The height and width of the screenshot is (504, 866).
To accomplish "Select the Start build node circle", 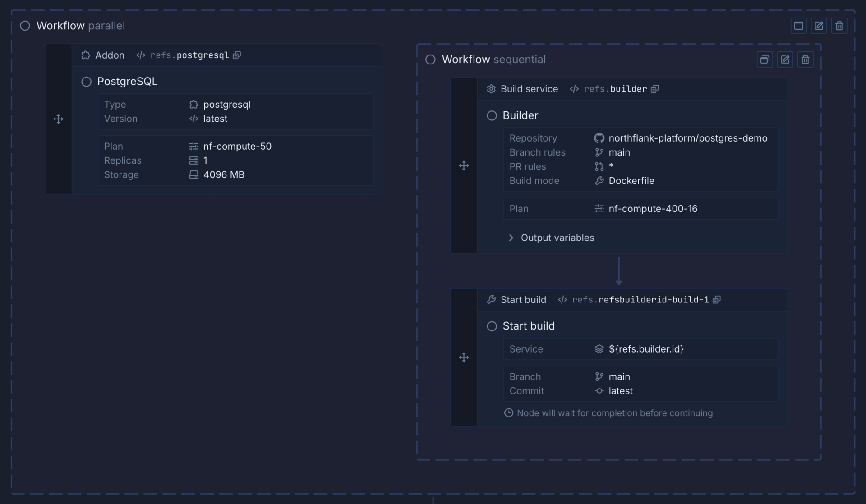I will tap(492, 326).
